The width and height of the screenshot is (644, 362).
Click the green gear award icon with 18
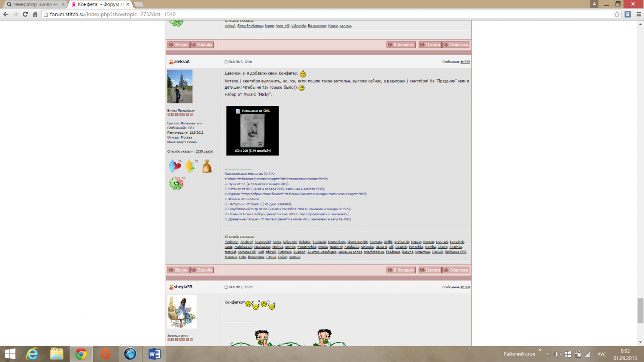(176, 184)
